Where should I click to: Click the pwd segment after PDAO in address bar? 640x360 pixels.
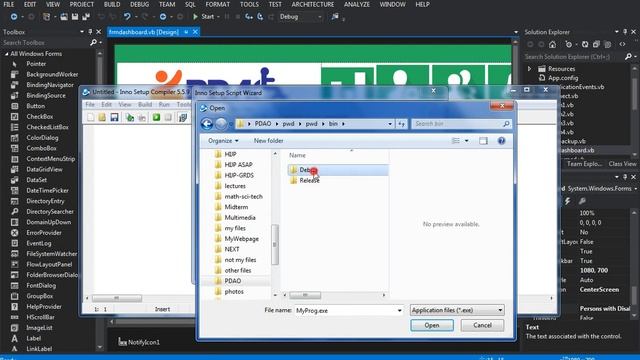288,124
